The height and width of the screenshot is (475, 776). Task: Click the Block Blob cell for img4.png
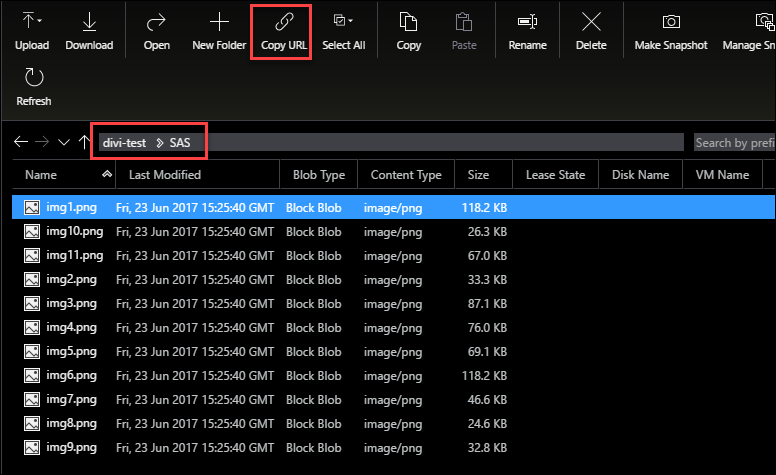tap(314, 328)
